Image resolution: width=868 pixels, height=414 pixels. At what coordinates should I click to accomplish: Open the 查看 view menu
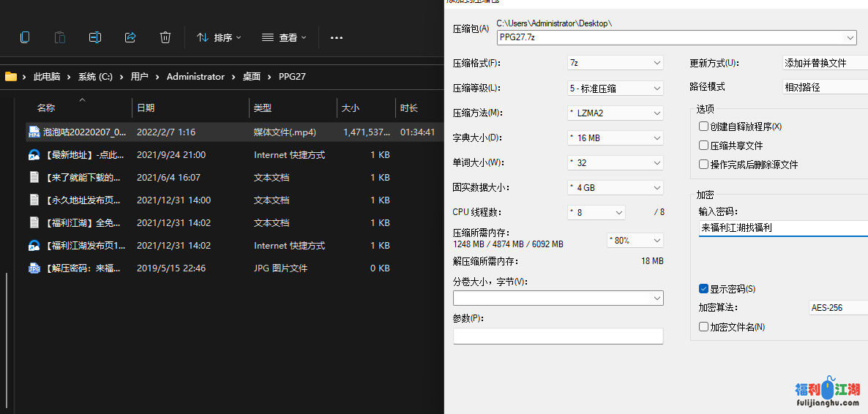pos(284,37)
